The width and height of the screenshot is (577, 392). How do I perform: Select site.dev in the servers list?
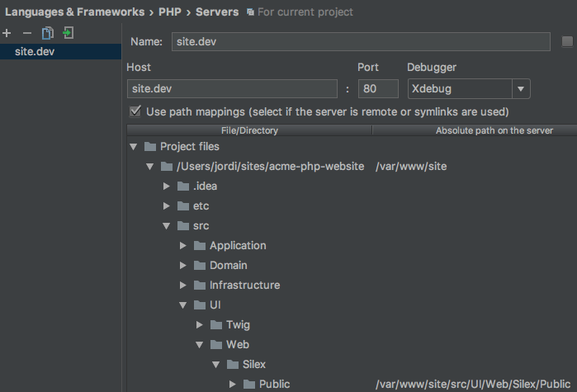pos(35,51)
